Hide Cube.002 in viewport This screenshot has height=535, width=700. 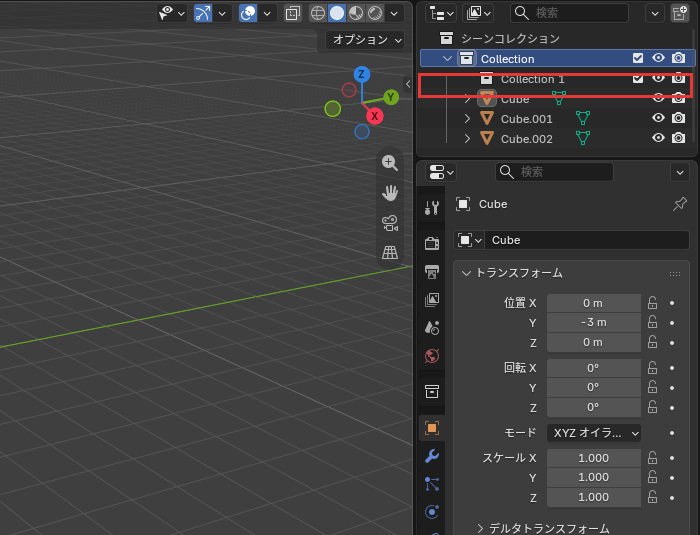pos(658,138)
